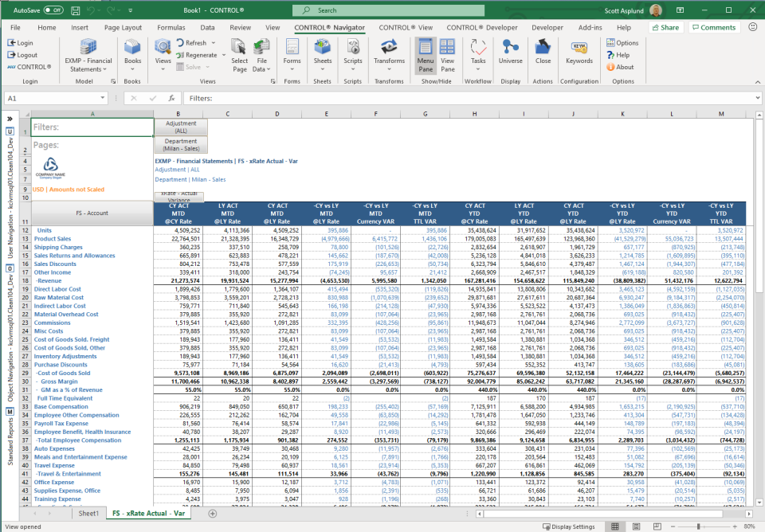Open the Page Layout ribbon tab
This screenshot has height=532, width=765.
point(123,27)
